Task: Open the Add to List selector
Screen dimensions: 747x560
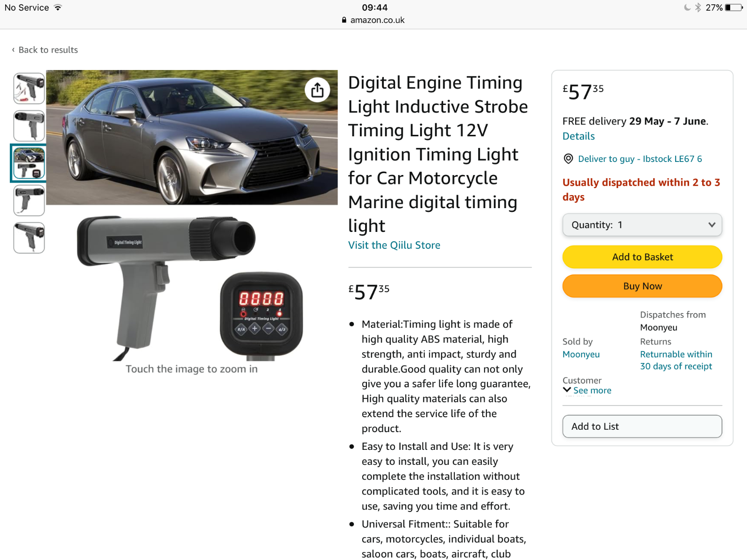Action: pos(642,427)
